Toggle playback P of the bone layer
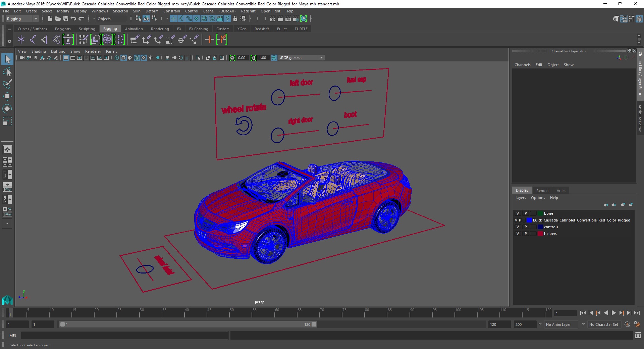644x349 pixels. [526, 213]
